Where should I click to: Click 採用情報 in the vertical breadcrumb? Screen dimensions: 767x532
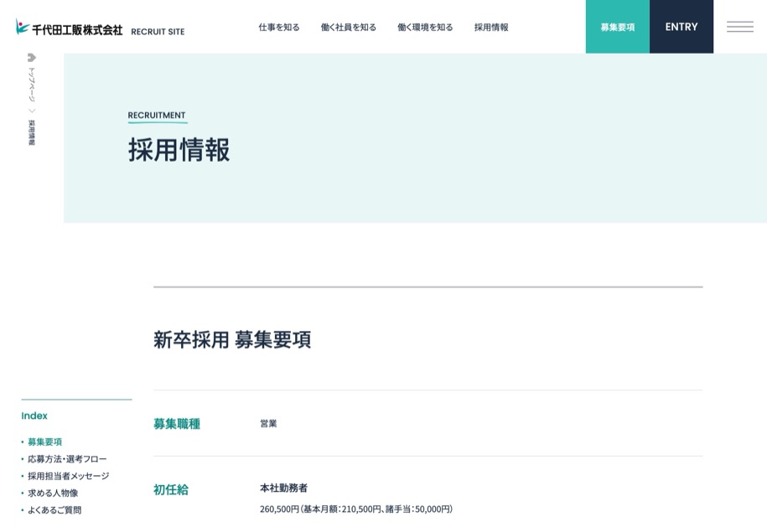coord(31,132)
